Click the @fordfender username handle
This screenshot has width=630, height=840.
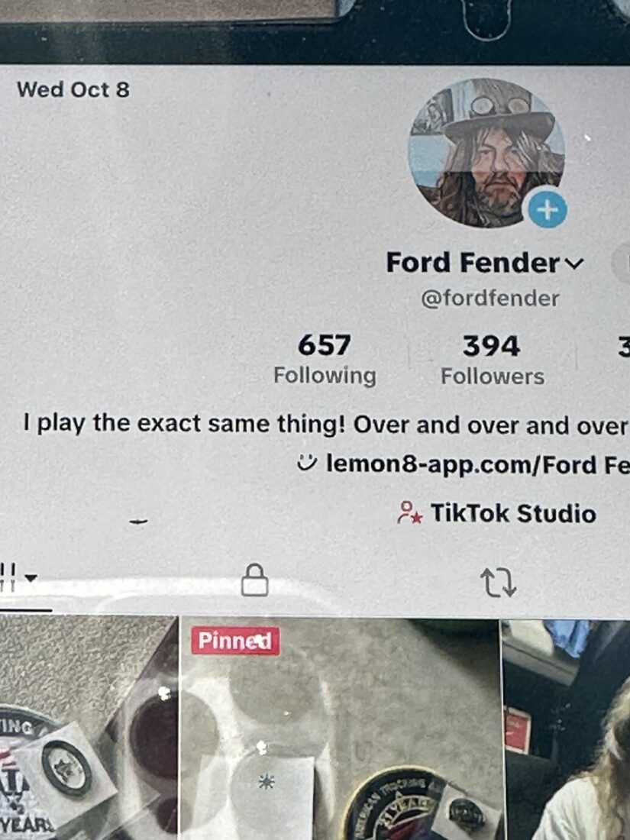489,299
